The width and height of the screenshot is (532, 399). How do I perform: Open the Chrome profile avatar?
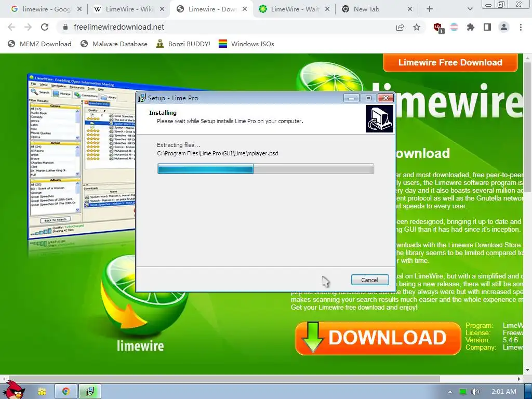pyautogui.click(x=504, y=27)
